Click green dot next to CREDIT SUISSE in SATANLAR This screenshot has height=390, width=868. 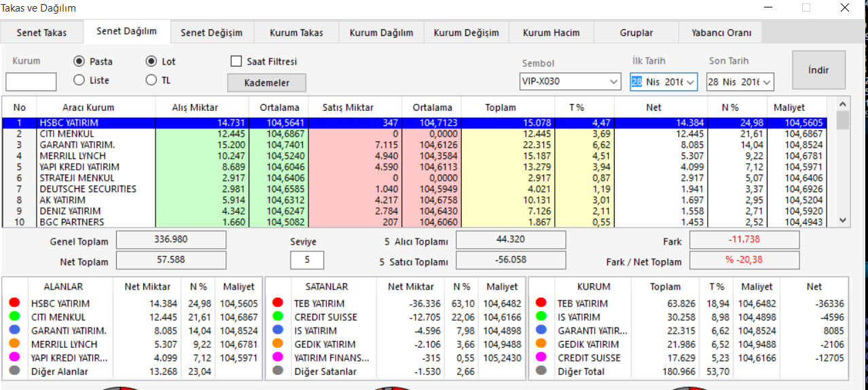277,317
